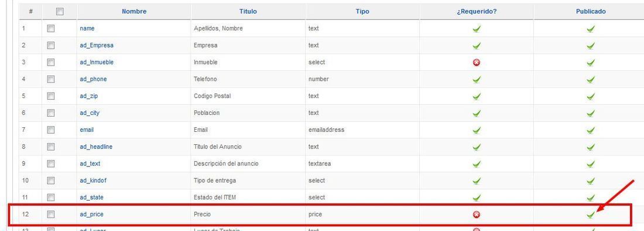
Task: Toggle required status icon for ad_Inmueble
Action: click(x=477, y=63)
